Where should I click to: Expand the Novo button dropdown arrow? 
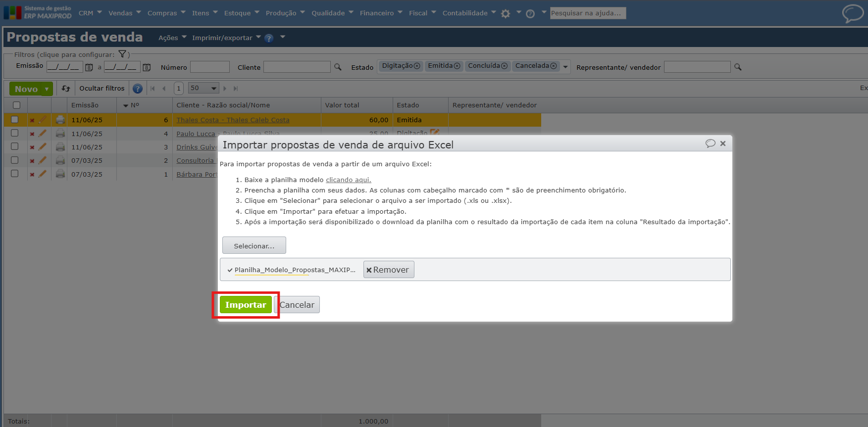(x=47, y=89)
